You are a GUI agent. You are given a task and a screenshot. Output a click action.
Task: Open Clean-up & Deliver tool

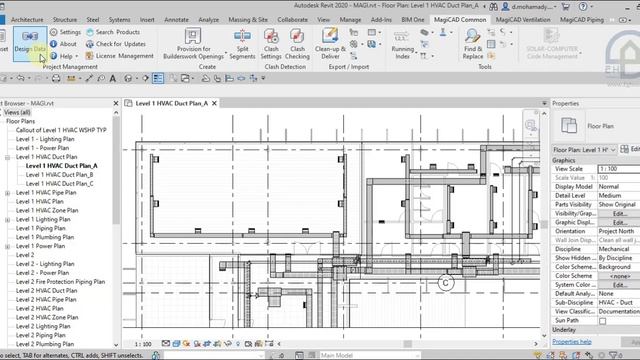click(x=330, y=44)
